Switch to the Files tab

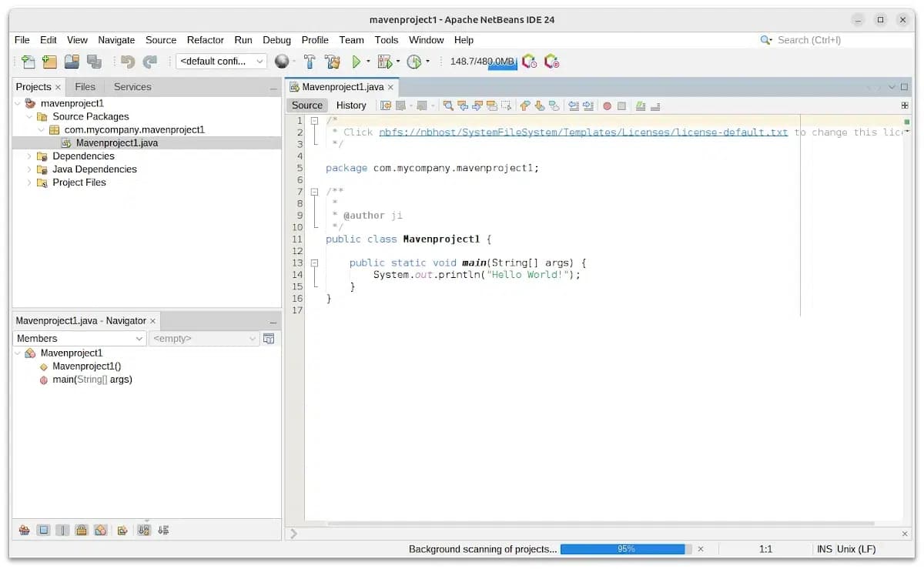tap(85, 87)
